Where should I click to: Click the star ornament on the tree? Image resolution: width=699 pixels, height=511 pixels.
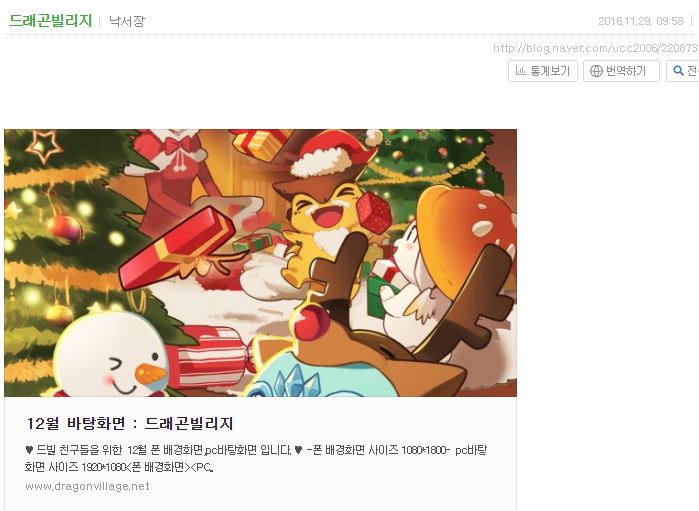pos(44,146)
